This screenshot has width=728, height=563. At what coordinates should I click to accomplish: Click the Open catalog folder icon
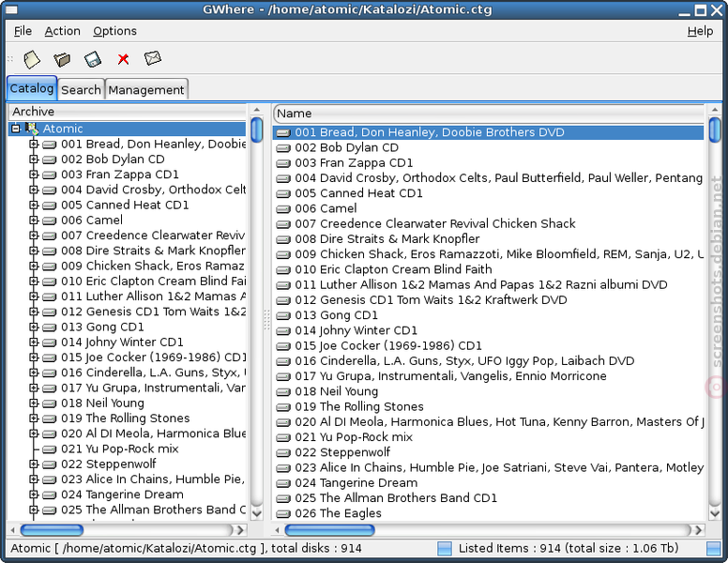62,59
